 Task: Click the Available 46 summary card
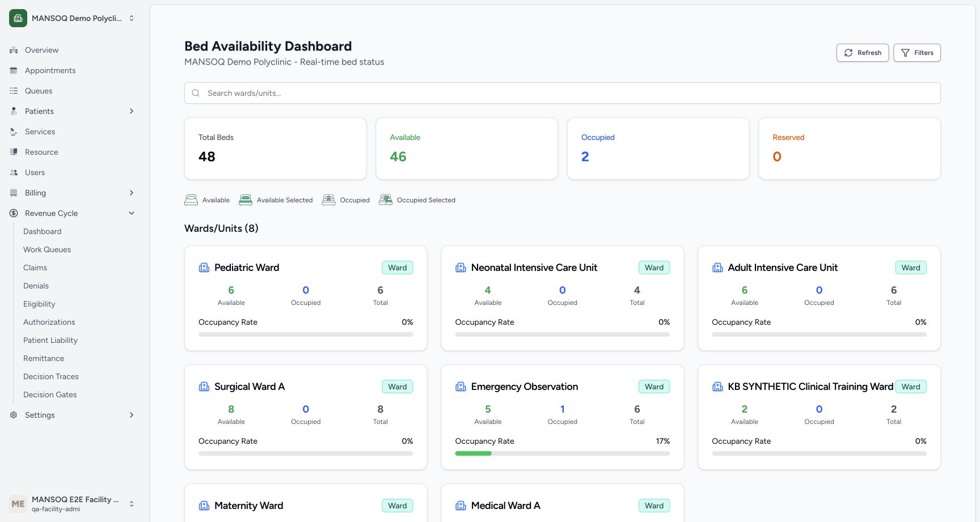(467, 148)
